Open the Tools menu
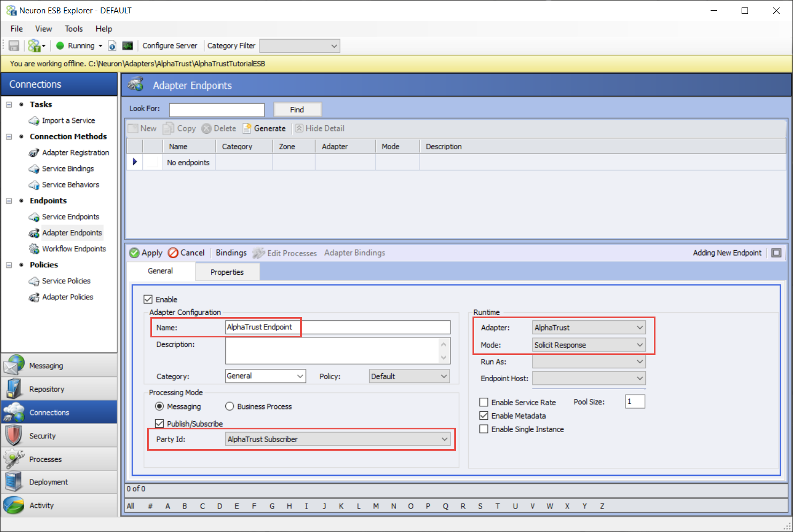 coord(74,29)
